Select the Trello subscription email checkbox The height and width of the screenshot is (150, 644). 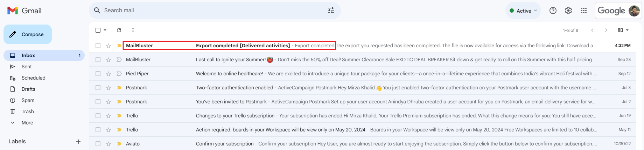98,116
